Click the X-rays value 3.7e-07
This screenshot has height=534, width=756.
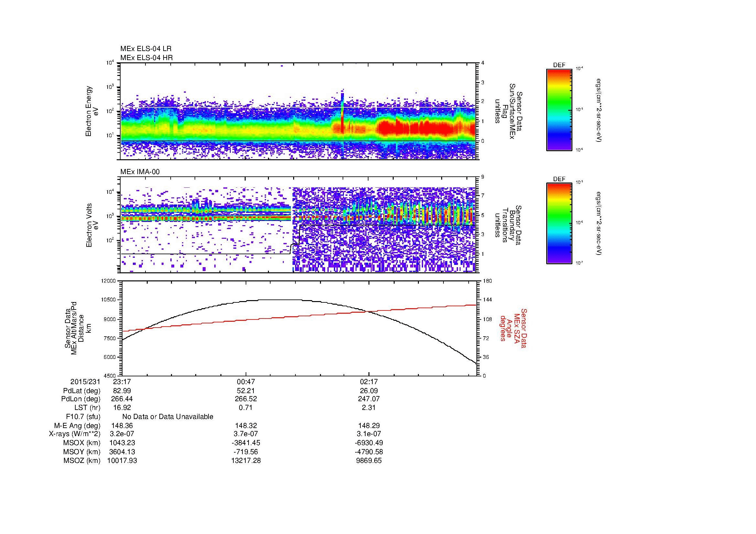246,434
